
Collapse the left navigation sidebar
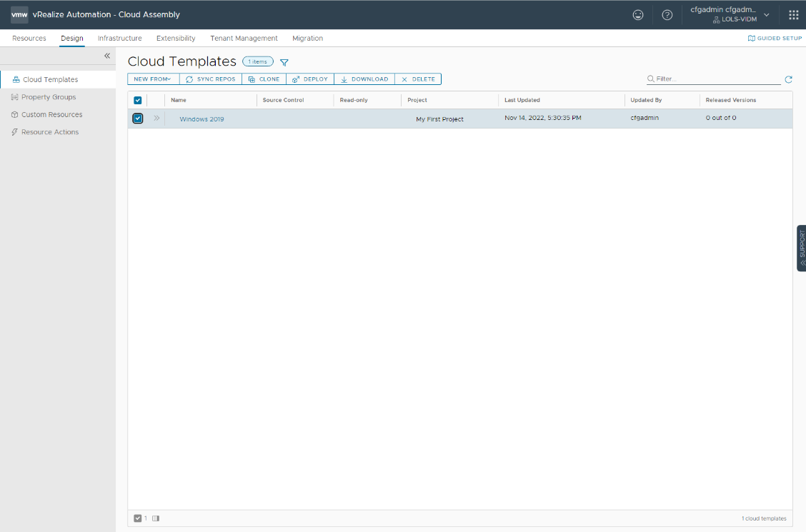point(107,56)
